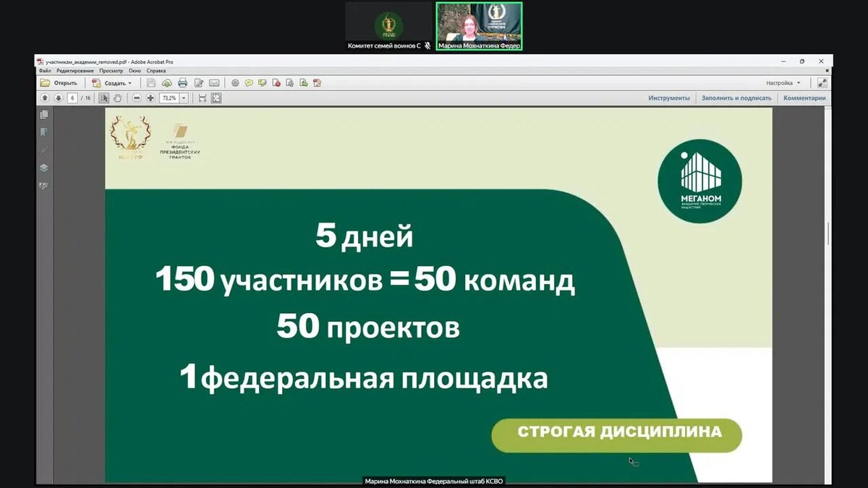Click the Открыть button

click(59, 83)
